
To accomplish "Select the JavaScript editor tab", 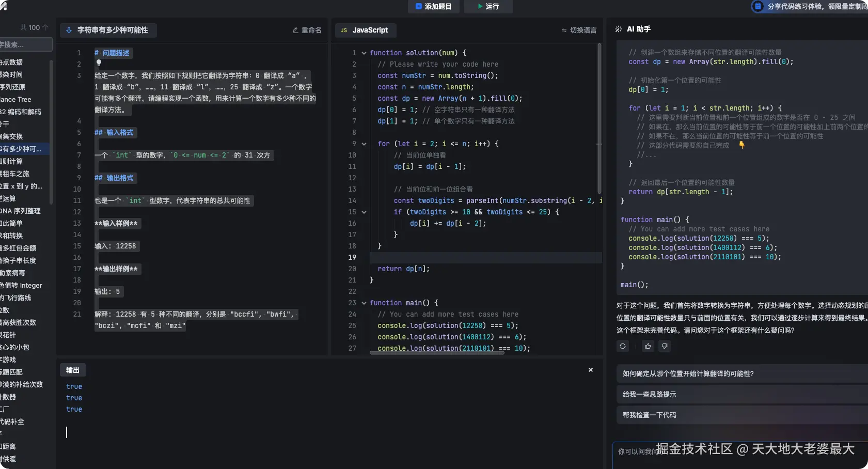I will coord(365,30).
